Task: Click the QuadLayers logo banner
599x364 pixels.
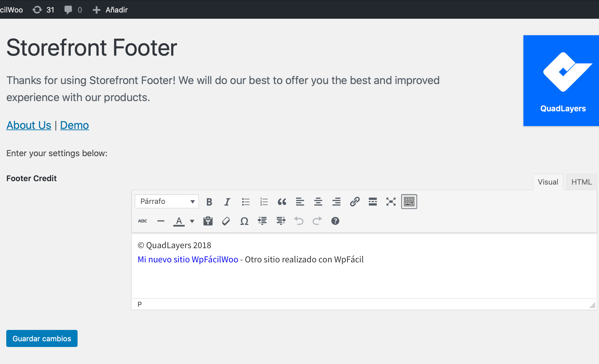Action: [x=561, y=81]
